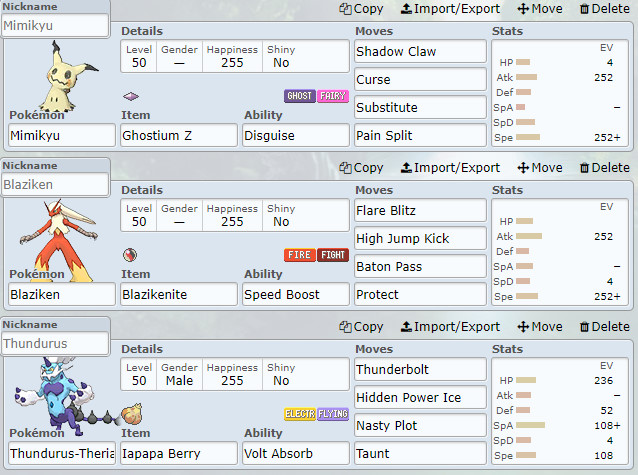
Task: Delete the Thundurus set
Action: pos(605,326)
